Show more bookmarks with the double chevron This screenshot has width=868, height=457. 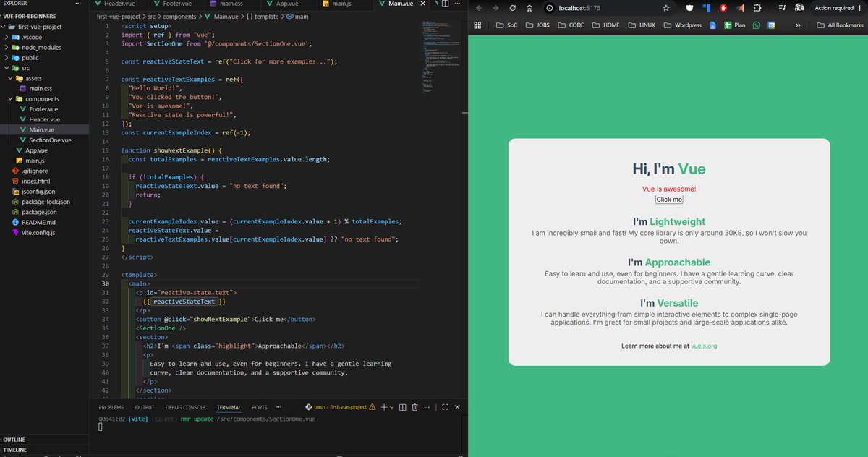[x=798, y=25]
